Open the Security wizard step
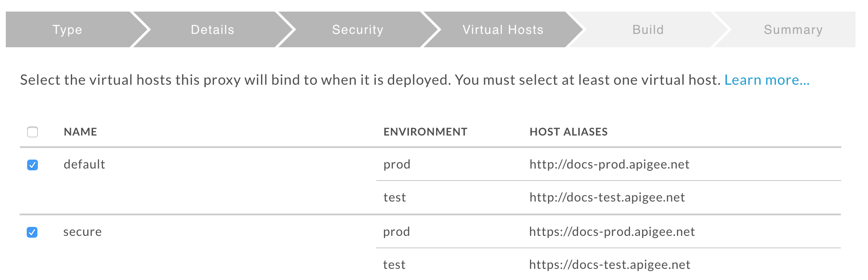 pos(358,30)
